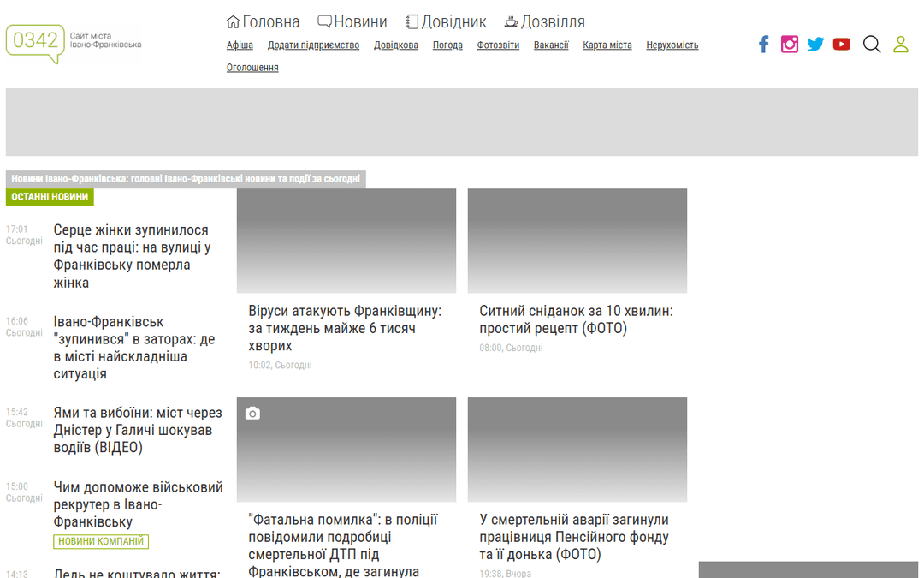Open the Довідкова link
924x578 pixels.
pos(396,45)
